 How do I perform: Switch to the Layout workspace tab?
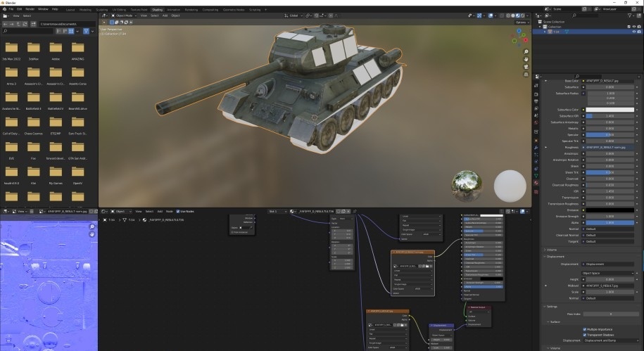[x=70, y=9]
